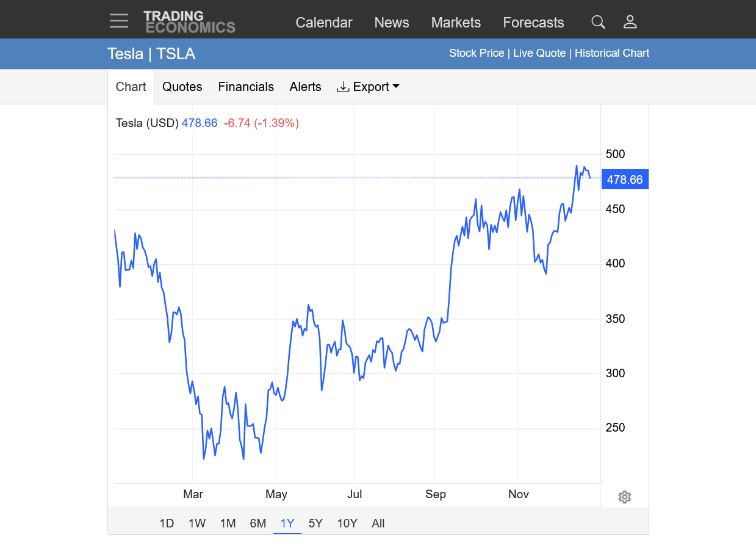Open the Forecasts page link
Screen dimensions: 756x550
pos(533,23)
